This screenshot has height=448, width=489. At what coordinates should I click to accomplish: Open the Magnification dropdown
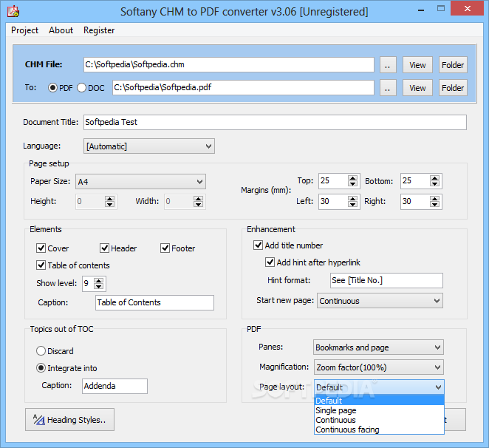point(379,367)
